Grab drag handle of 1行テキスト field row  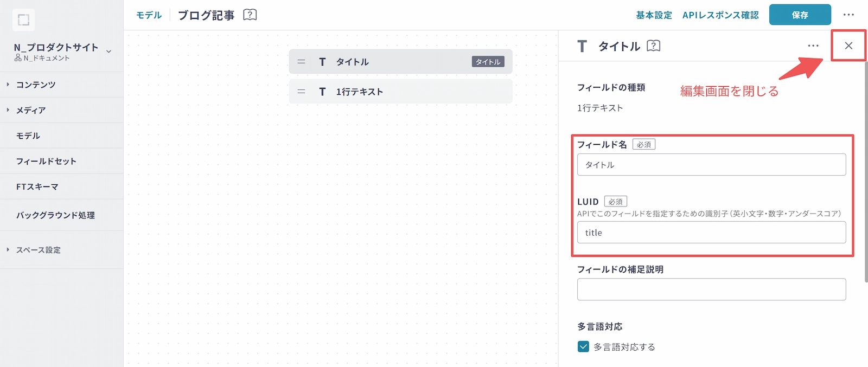[302, 92]
